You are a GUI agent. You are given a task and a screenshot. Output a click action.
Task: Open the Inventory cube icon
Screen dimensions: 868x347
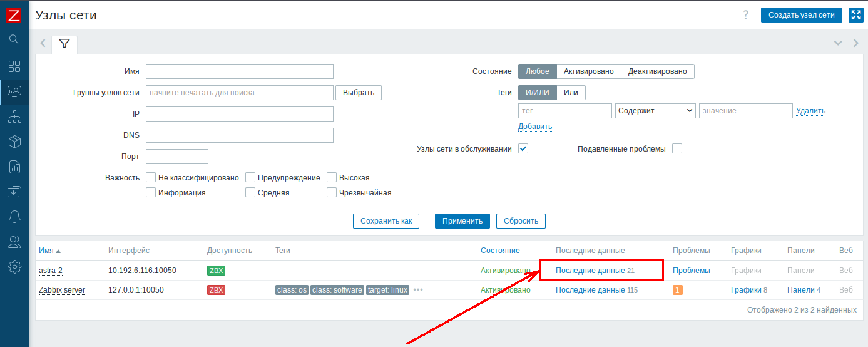point(14,142)
